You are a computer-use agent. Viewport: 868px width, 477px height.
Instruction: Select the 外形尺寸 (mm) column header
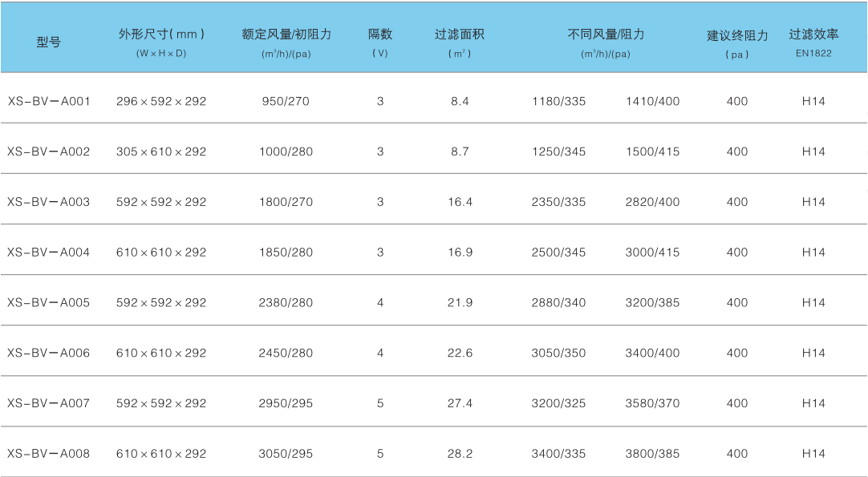tap(161, 34)
